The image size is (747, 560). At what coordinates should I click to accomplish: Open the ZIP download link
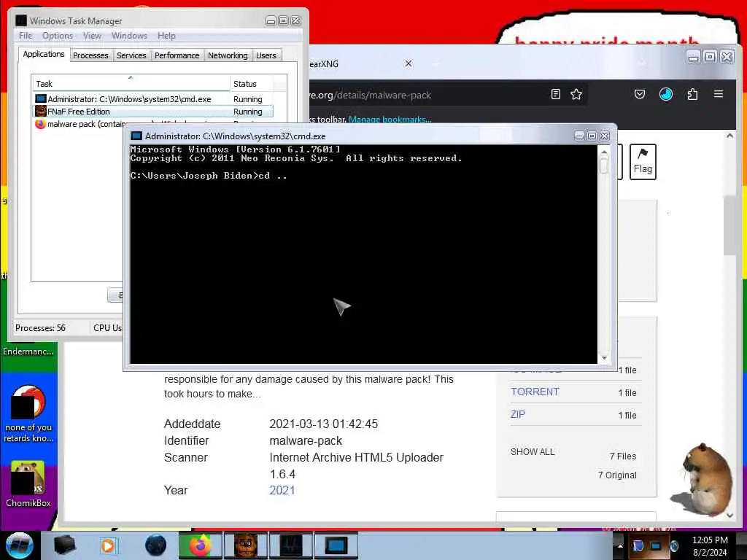(x=518, y=414)
